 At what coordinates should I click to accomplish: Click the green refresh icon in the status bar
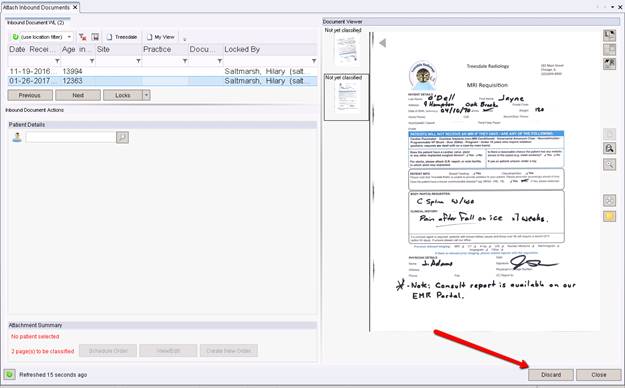coord(9,374)
